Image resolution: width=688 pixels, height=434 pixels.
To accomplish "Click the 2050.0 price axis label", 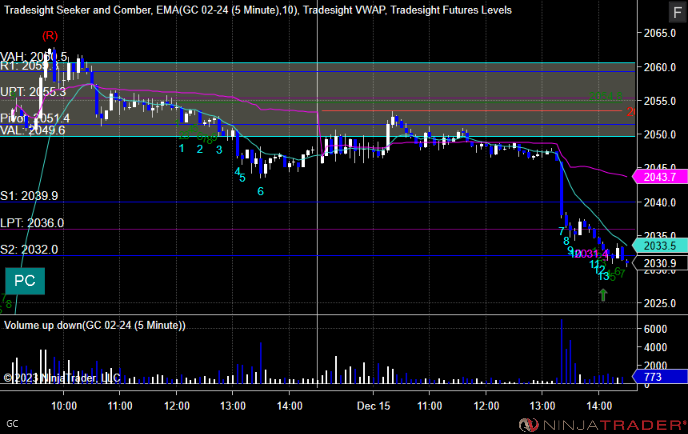I will tap(659, 135).
